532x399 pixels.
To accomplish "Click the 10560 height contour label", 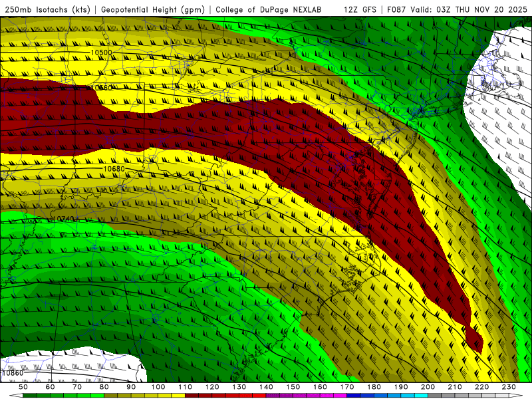I will pyautogui.click(x=102, y=88).
